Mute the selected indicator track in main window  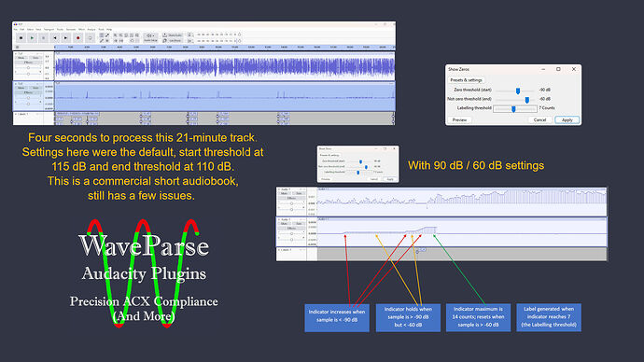click(x=21, y=88)
